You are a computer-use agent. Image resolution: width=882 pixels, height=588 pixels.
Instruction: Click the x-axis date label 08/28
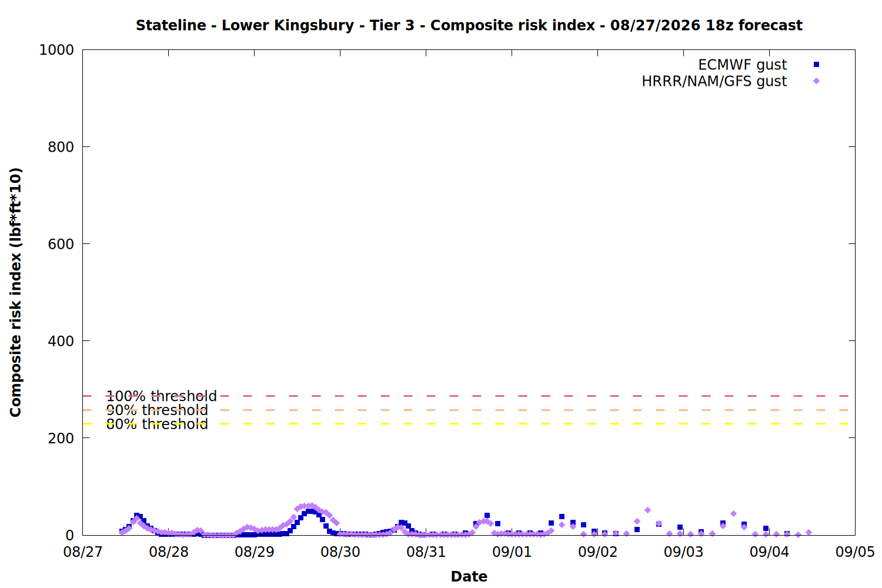169,552
